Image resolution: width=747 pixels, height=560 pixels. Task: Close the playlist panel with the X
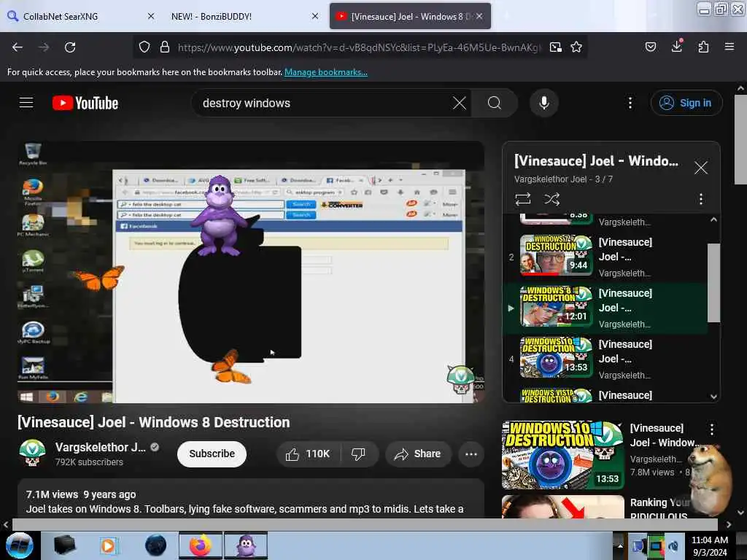point(701,168)
